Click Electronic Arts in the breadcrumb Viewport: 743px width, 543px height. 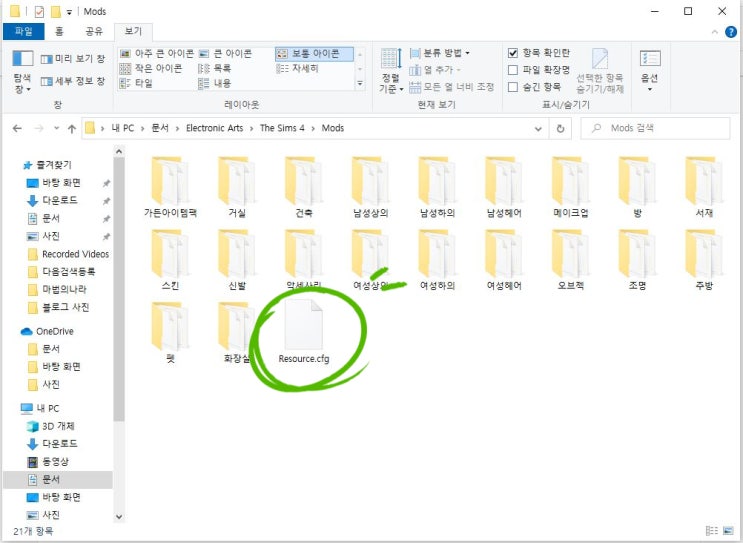coord(214,128)
